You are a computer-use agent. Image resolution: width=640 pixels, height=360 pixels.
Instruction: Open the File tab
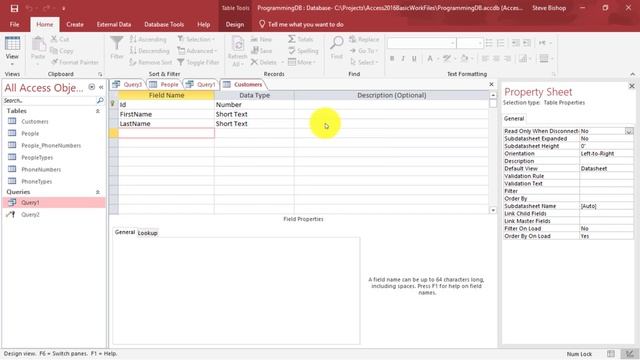(15, 24)
